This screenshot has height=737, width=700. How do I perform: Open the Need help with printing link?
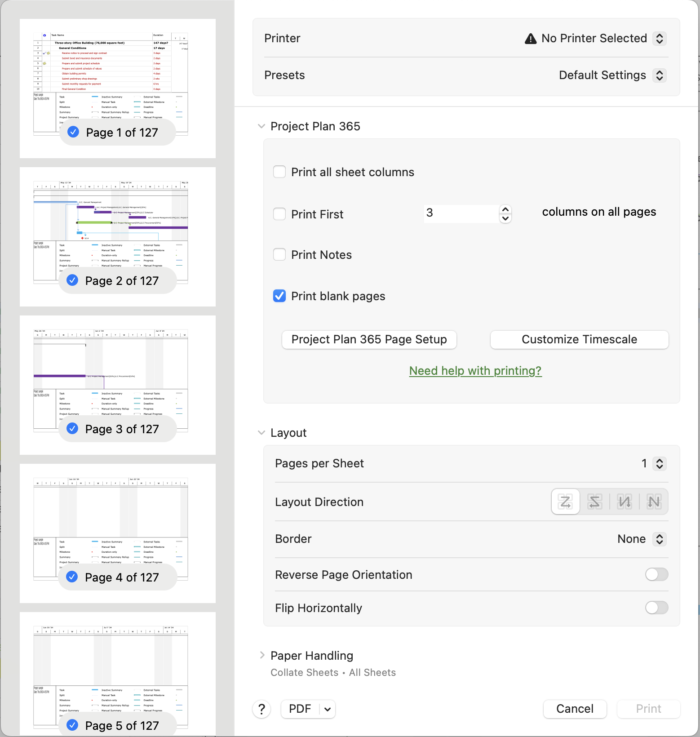pos(475,371)
